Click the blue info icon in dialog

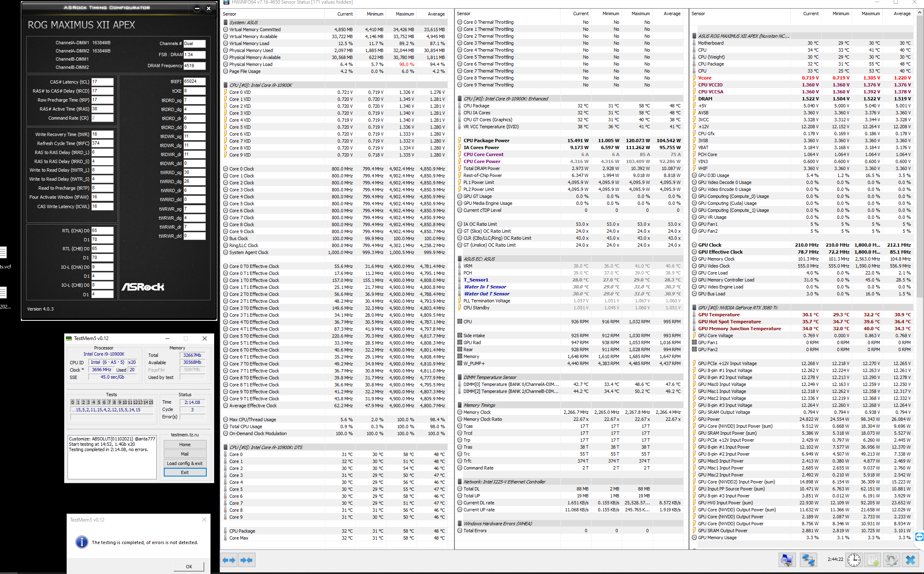82,542
